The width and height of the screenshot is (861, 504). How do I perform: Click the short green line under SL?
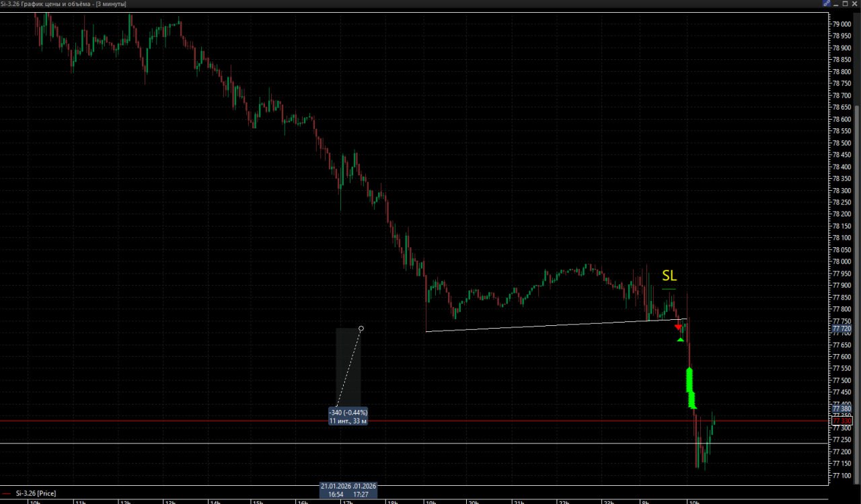coord(668,289)
